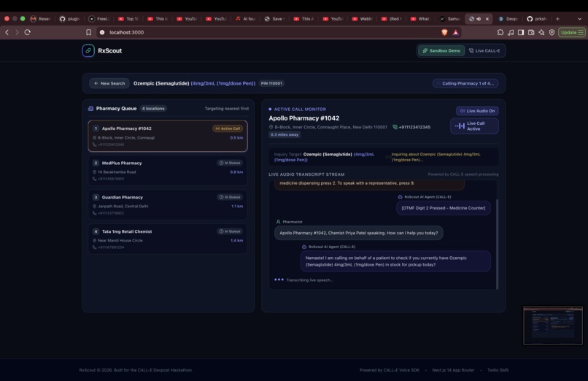This screenshot has width=588, height=381.
Task: Select Tata 1mg Retail Chemist card
Action: point(168,239)
